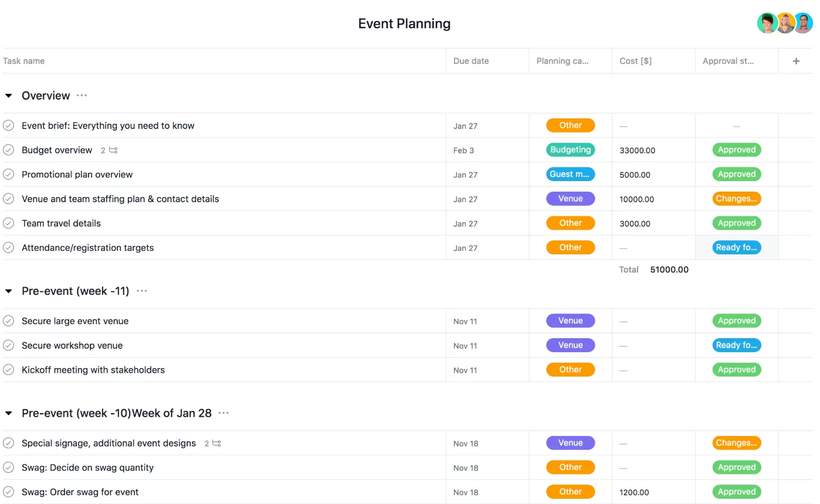The image size is (820, 504).
Task: Collapse the Overview section
Action: 9,96
